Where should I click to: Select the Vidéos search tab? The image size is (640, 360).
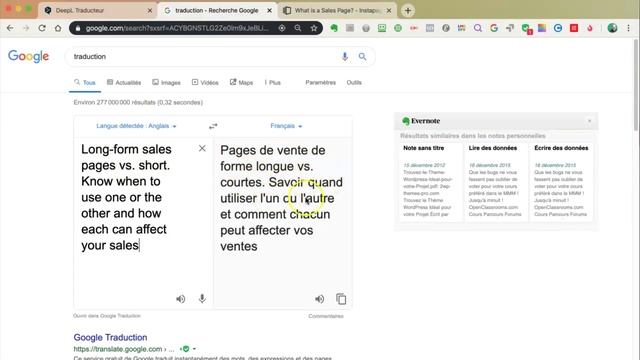205,82
